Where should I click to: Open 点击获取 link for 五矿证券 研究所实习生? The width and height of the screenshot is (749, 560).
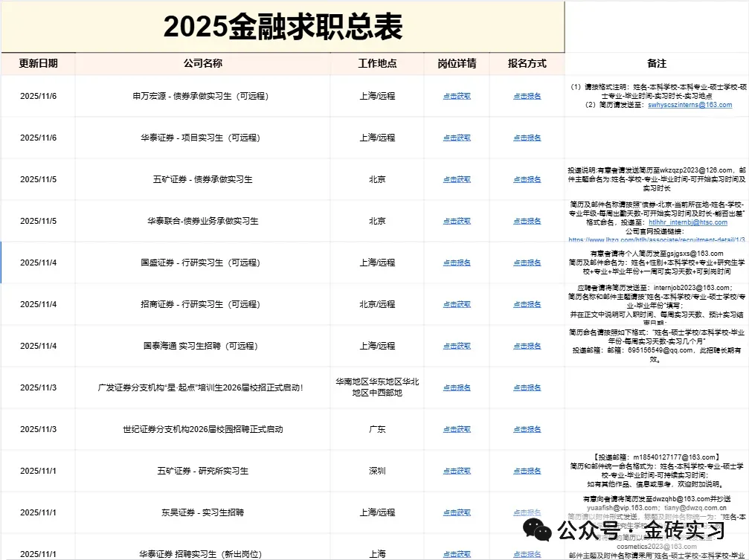[457, 471]
